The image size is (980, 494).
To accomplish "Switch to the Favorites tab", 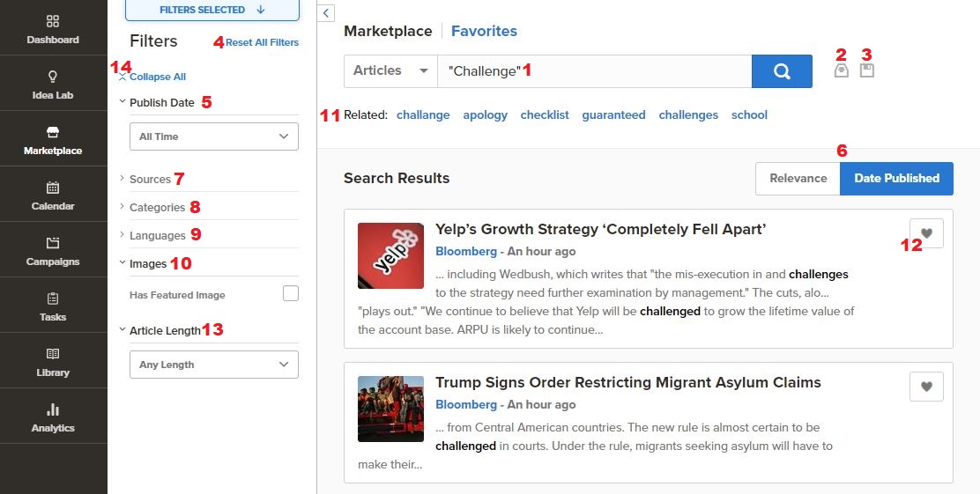I will pos(485,31).
